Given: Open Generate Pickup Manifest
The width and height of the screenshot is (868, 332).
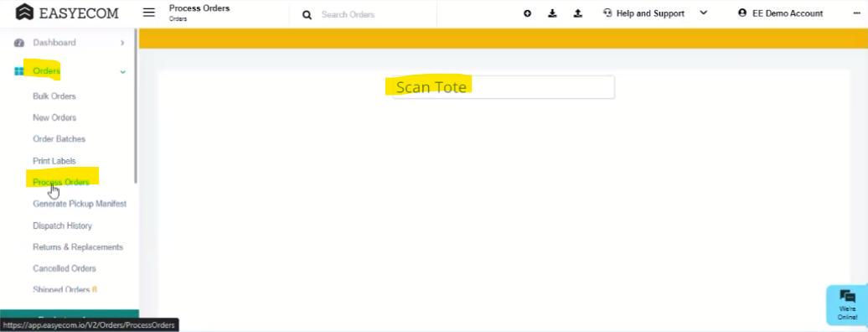Looking at the screenshot, I should point(80,204).
